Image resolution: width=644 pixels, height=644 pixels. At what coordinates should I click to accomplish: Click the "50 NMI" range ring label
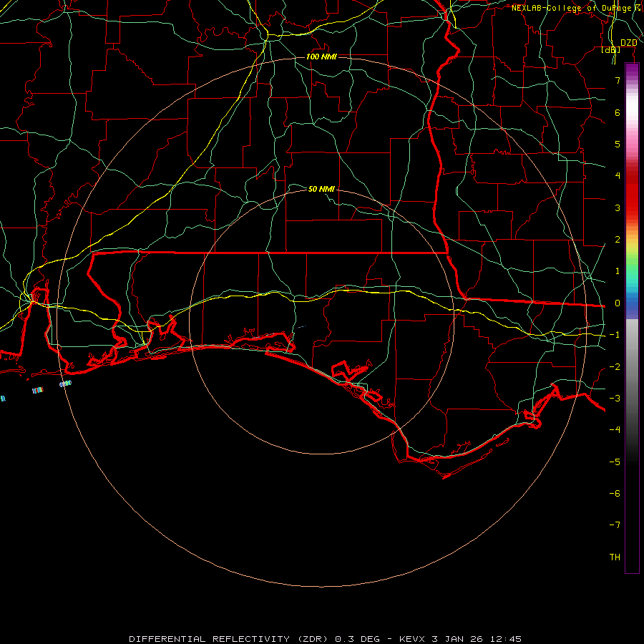click(x=321, y=189)
